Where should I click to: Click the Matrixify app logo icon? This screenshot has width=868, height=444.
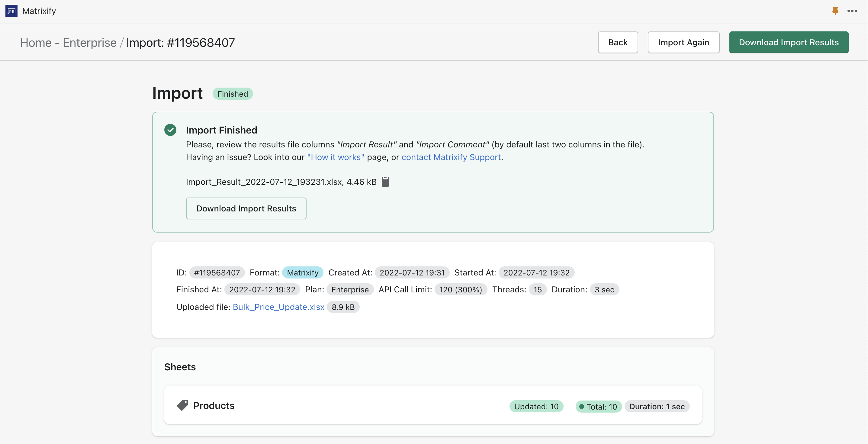click(11, 11)
